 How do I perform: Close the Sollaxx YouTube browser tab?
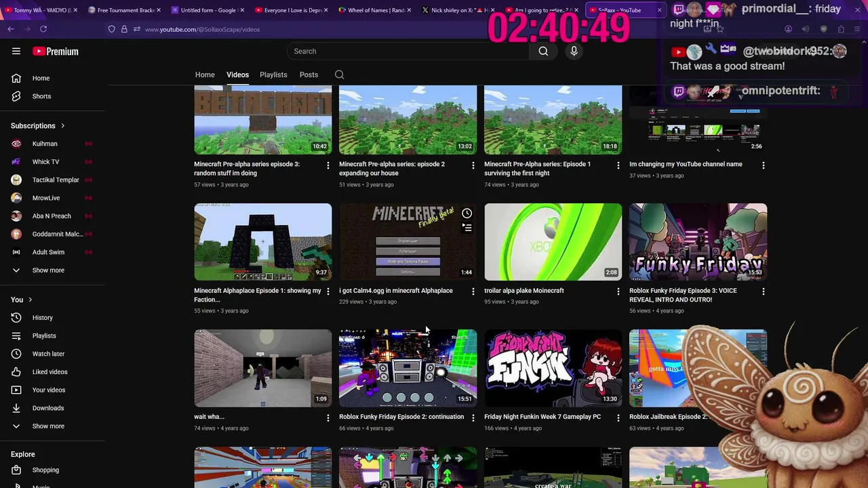coord(658,10)
